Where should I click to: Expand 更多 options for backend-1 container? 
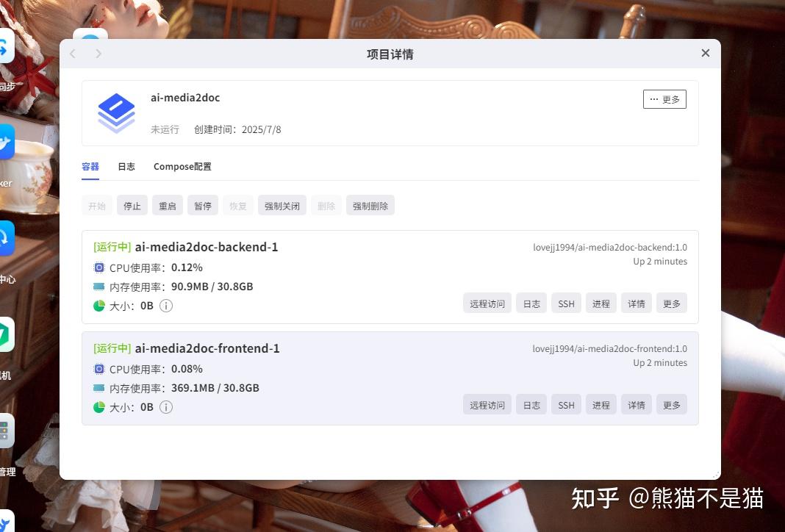point(671,303)
